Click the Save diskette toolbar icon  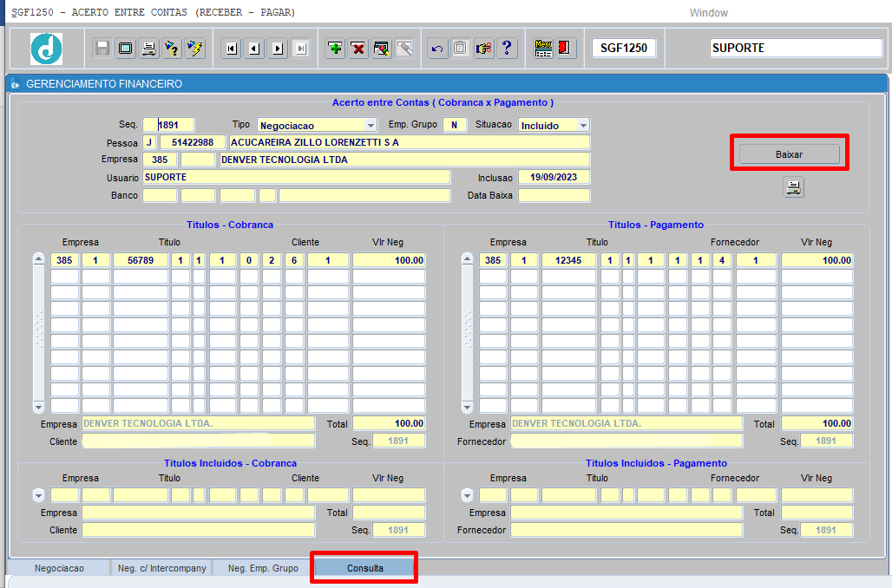[102, 49]
